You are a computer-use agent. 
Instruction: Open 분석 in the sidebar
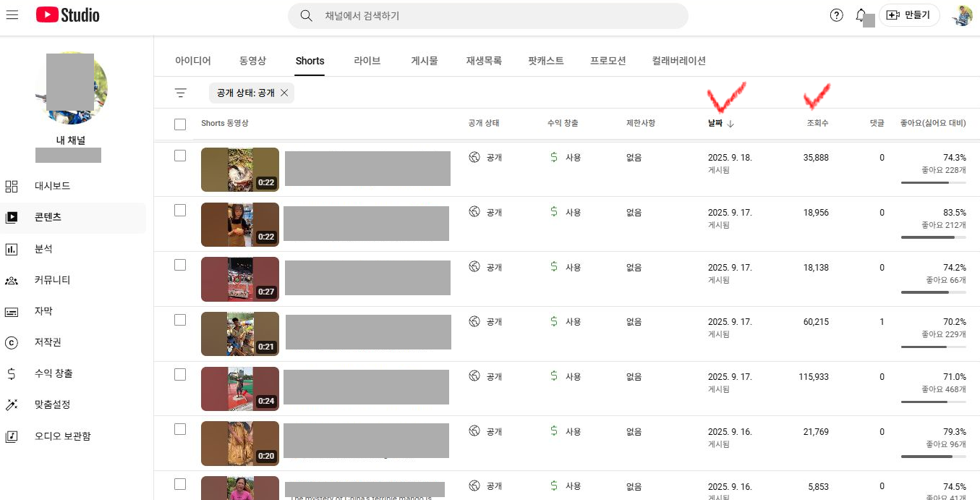click(x=43, y=249)
